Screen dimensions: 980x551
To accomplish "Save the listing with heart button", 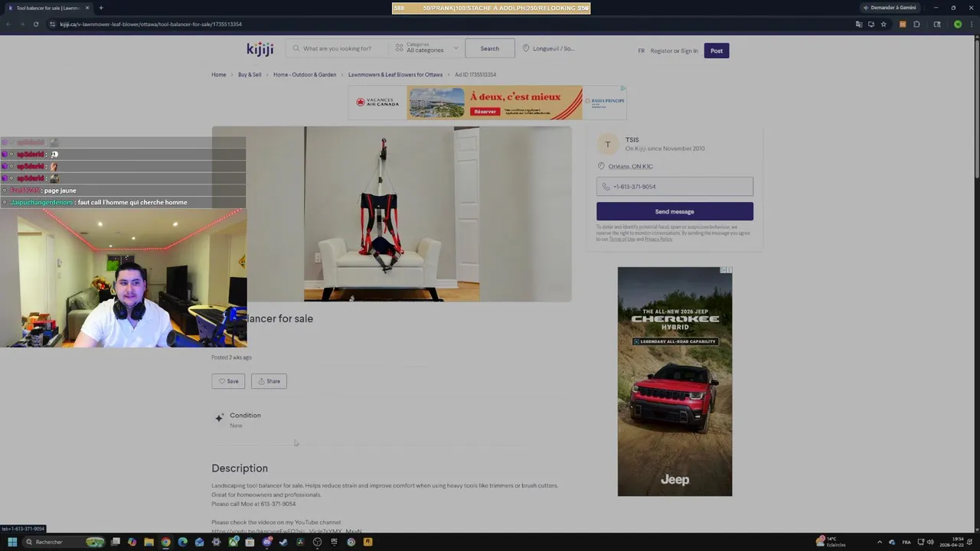I will tap(228, 381).
